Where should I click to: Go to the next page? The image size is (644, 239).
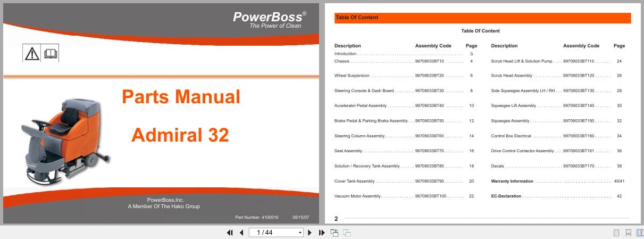tap(310, 233)
